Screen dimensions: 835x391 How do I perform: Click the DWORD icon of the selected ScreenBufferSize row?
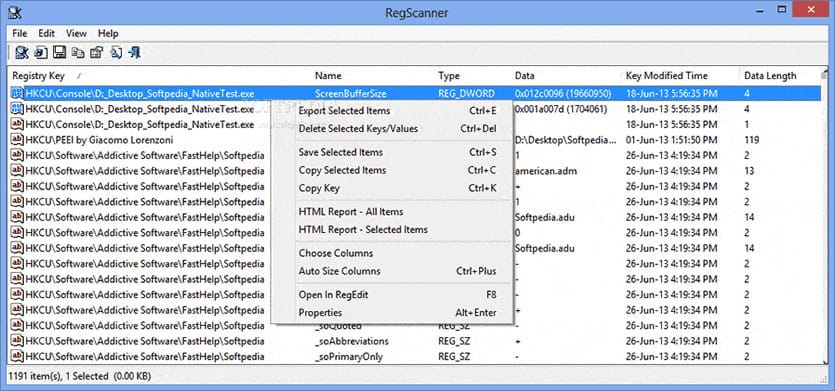point(17,94)
